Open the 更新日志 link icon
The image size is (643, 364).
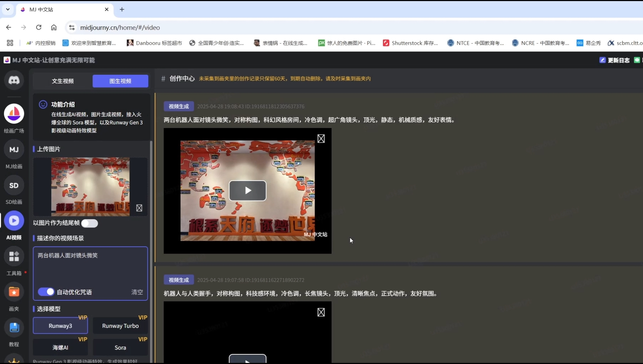pos(603,60)
